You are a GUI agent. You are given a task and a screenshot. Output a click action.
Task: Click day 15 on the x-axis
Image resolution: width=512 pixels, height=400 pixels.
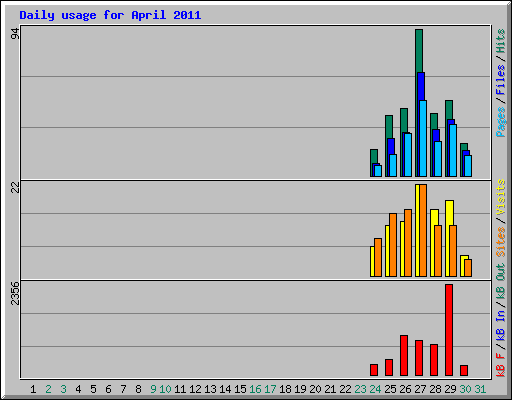(x=240, y=389)
